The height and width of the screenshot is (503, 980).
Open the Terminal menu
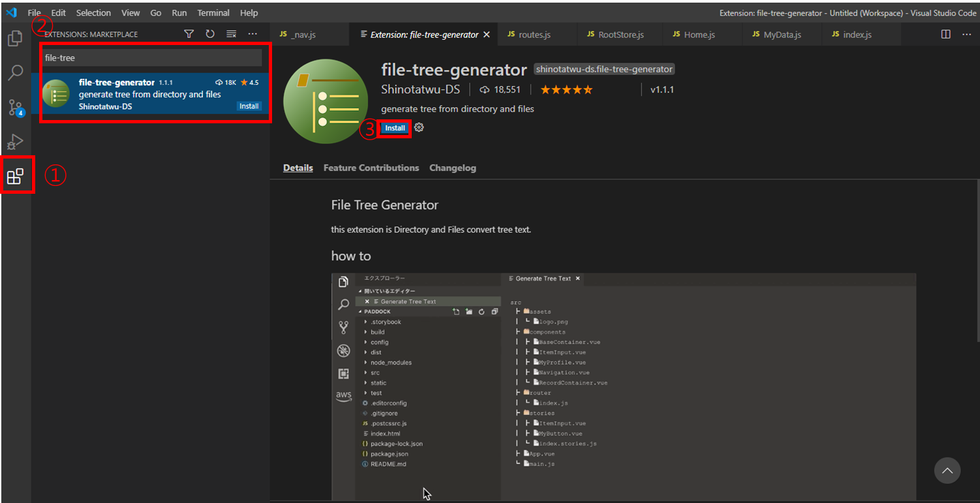[x=213, y=12]
